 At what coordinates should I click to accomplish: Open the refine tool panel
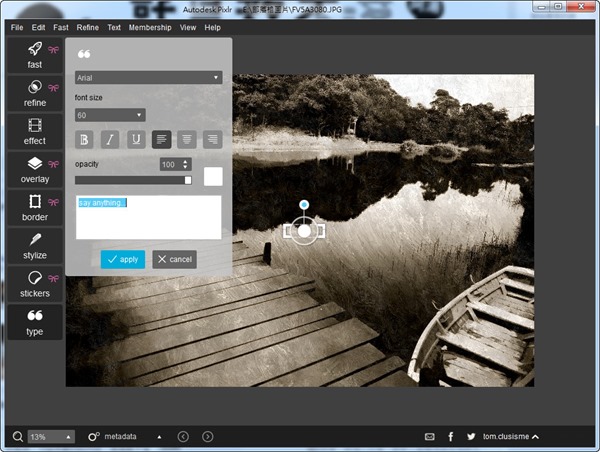click(34, 94)
